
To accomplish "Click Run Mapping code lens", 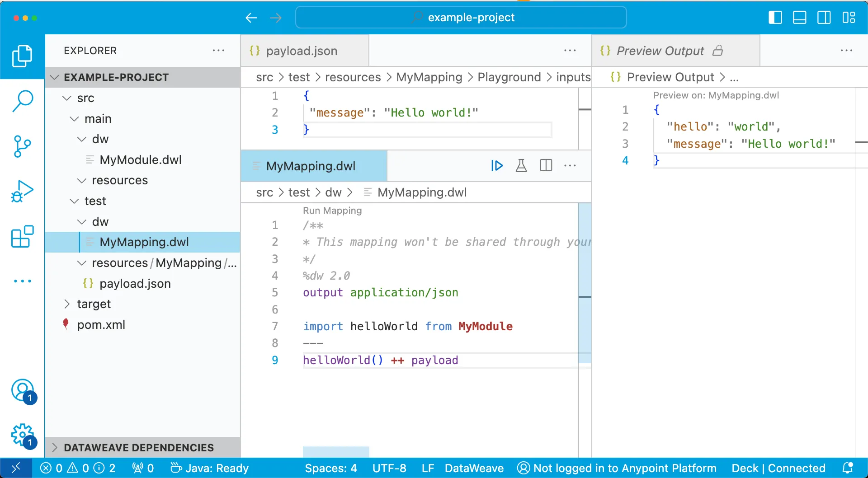I will (x=332, y=211).
